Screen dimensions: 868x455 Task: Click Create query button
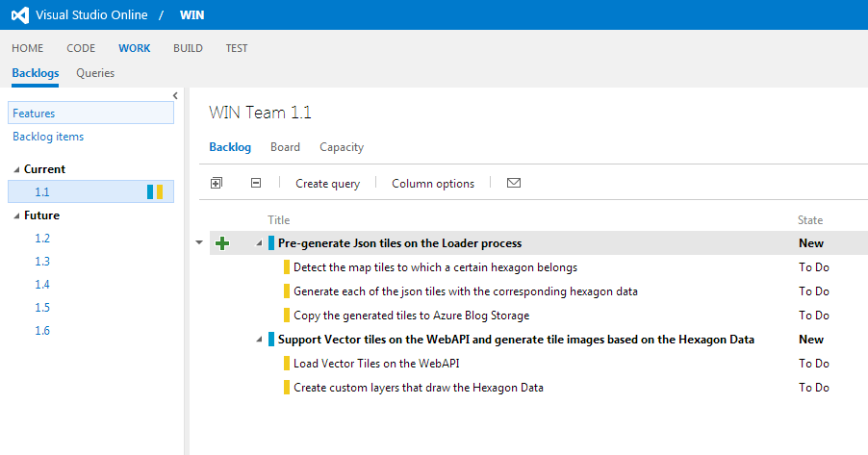[x=327, y=184]
